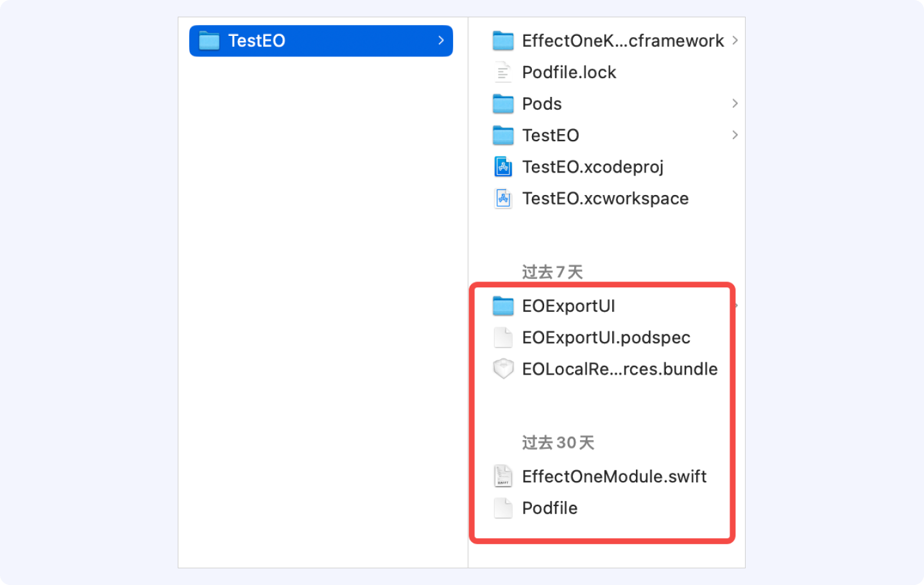Select the EOExportUI folder icon
Screen dimensions: 924x585
tap(503, 306)
